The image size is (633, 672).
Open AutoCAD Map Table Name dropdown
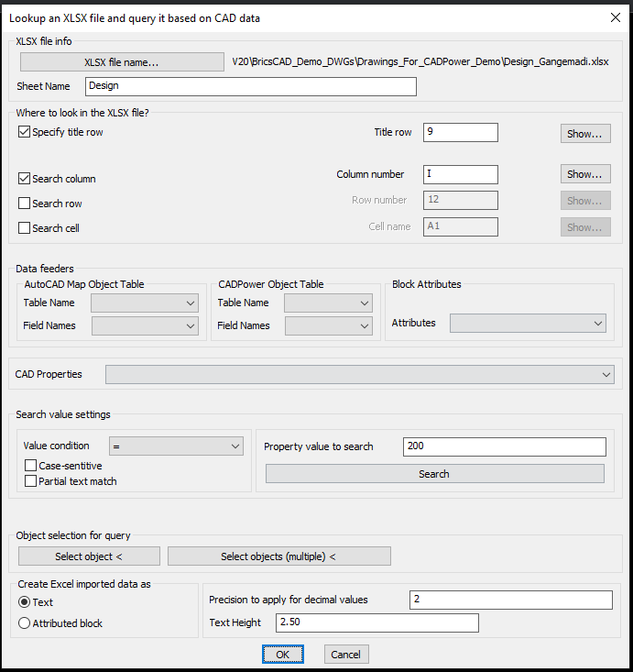click(x=145, y=303)
